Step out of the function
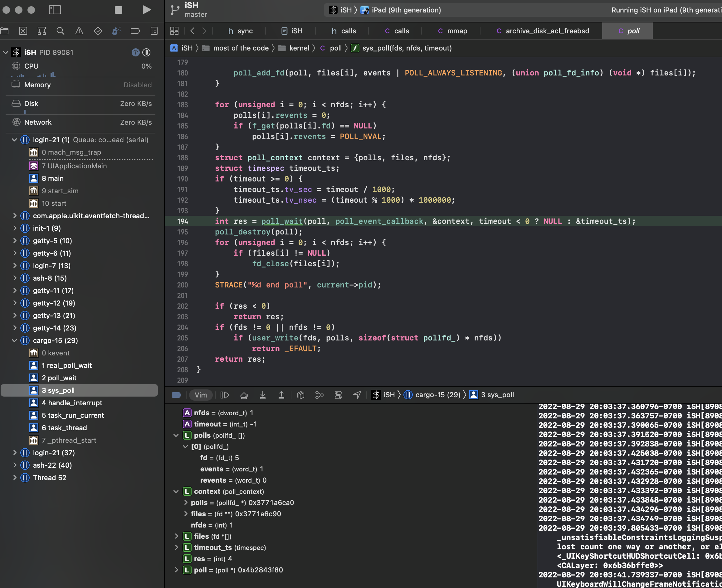 point(281,395)
